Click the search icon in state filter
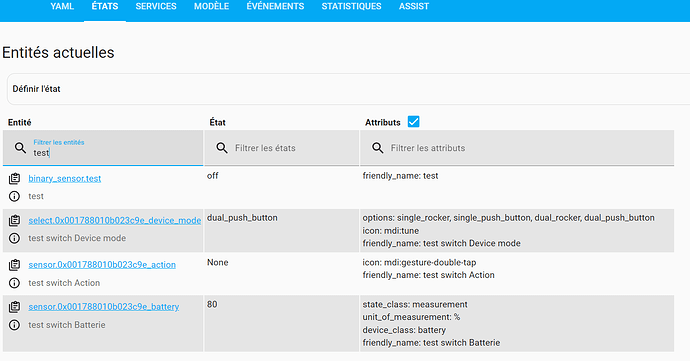 (x=222, y=148)
